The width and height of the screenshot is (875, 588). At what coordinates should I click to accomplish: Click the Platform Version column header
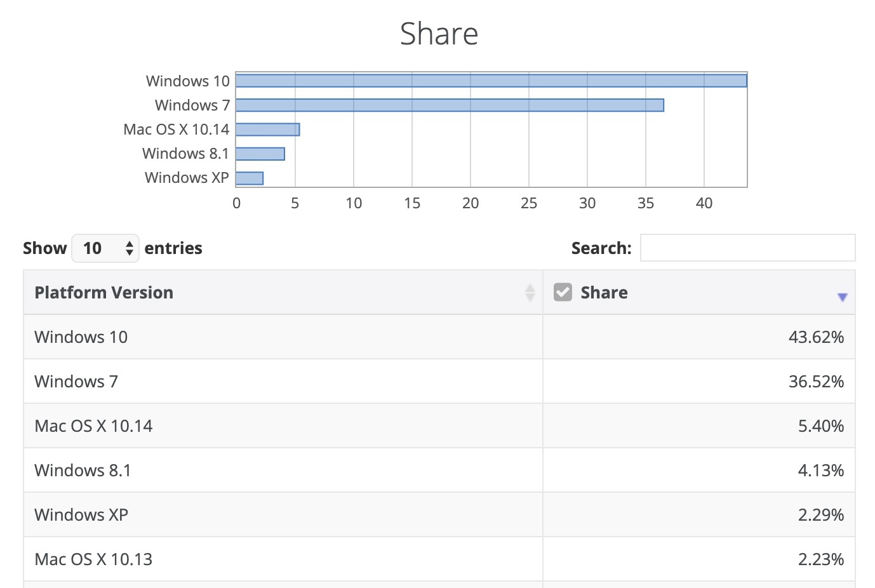(x=104, y=293)
